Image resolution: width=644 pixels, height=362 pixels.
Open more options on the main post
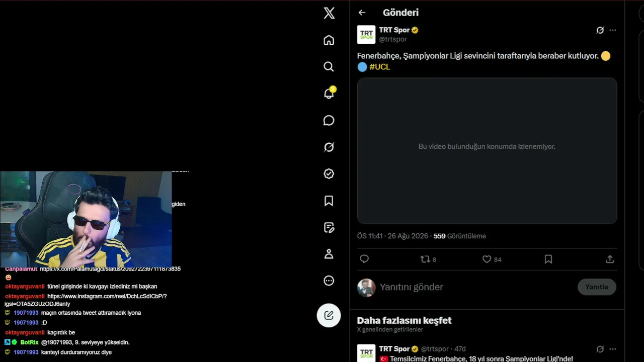tap(613, 30)
